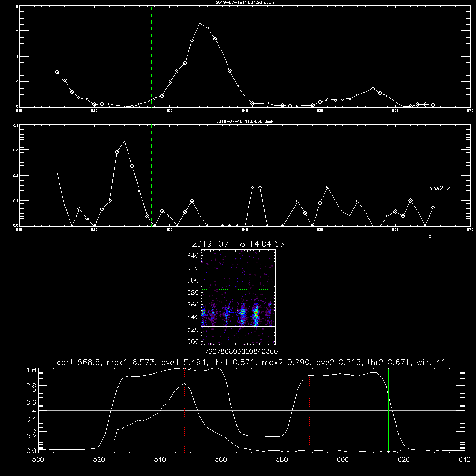476x476 pixels.
Task: Click the green vertical line near 615 in bottom plot
Action: [x=388, y=410]
